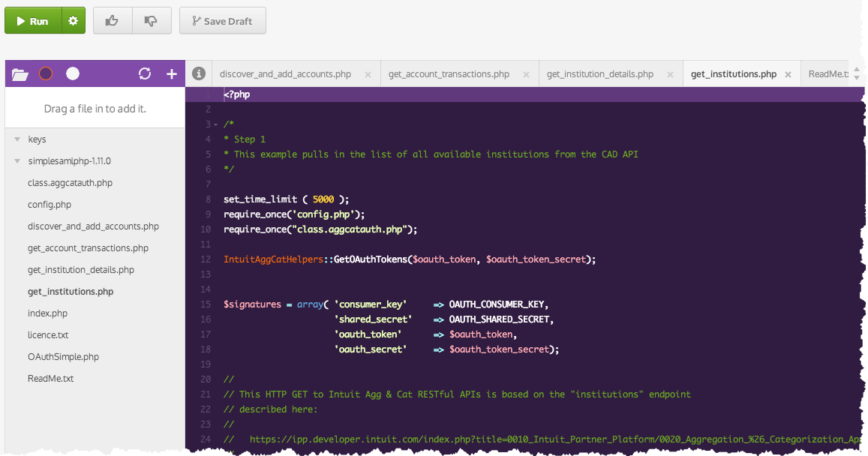
Task: Open discover_and_add_accounts.php in file list
Action: 93,226
